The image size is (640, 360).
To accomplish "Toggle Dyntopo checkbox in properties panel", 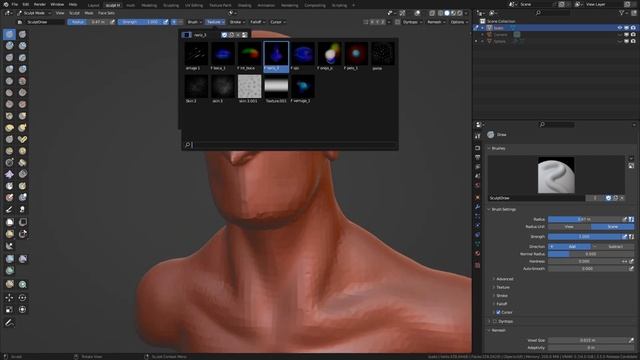I will [495, 321].
